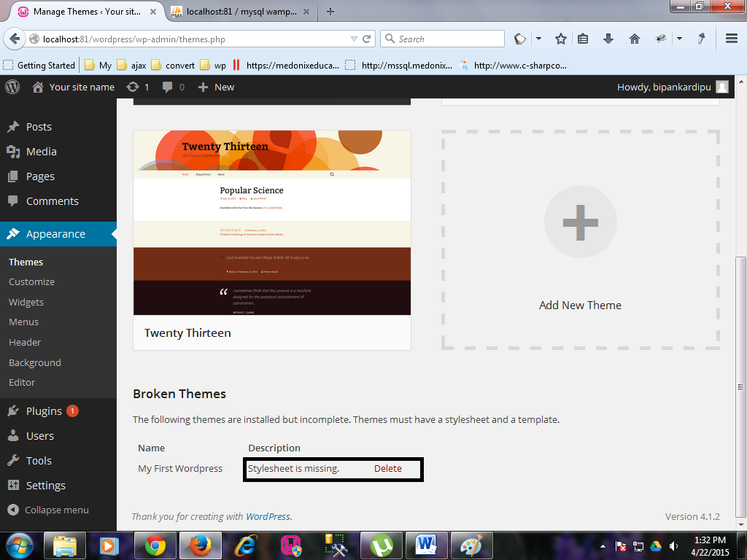The image size is (747, 560).
Task: Open uTorrent from the taskbar
Action: pyautogui.click(x=381, y=545)
